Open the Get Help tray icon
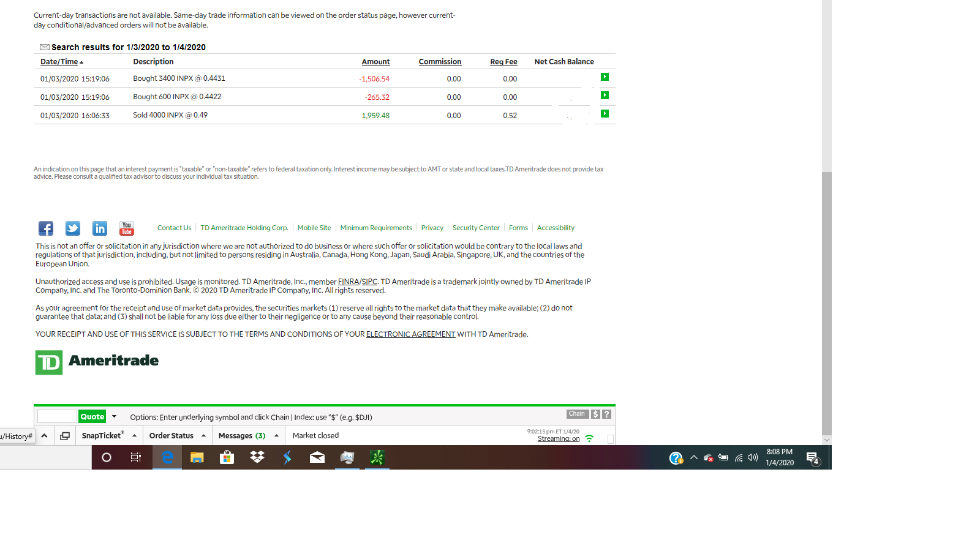The width and height of the screenshot is (980, 551). (676, 458)
